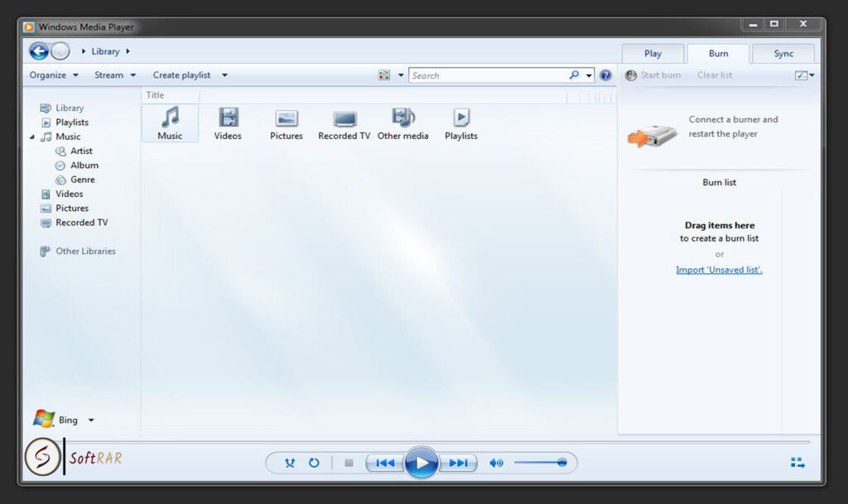848x504 pixels.
Task: Click the Bing Windows flag logo
Action: click(43, 419)
